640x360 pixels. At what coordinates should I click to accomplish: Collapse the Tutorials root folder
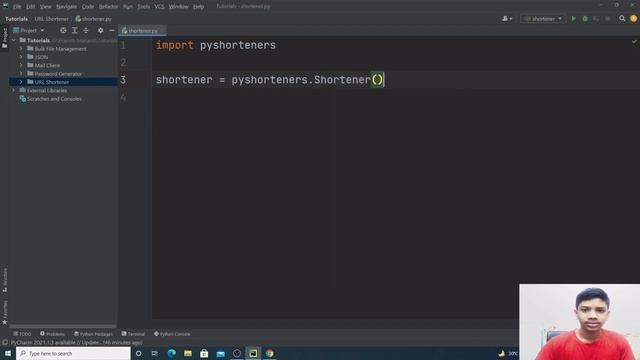click(x=13, y=40)
